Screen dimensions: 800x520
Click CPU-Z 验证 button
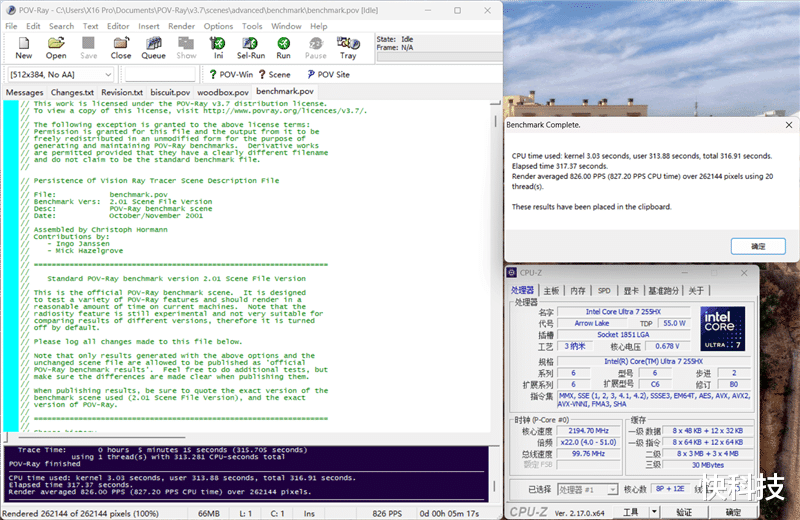684,511
